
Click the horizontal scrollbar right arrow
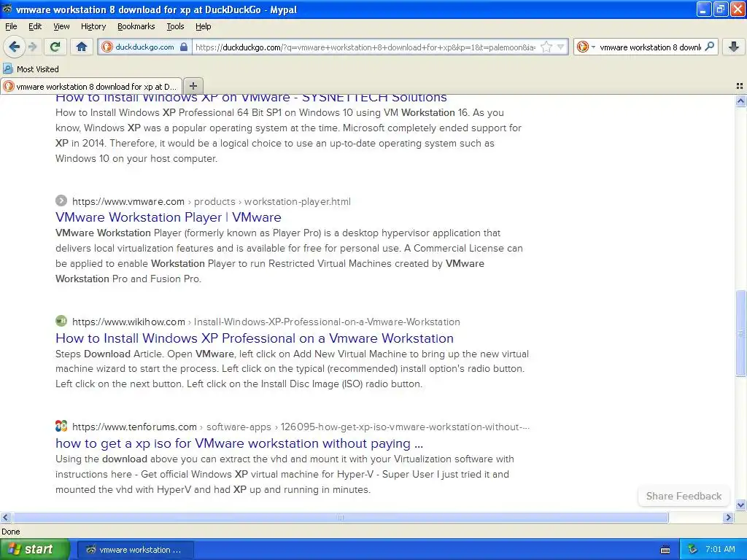coord(728,517)
